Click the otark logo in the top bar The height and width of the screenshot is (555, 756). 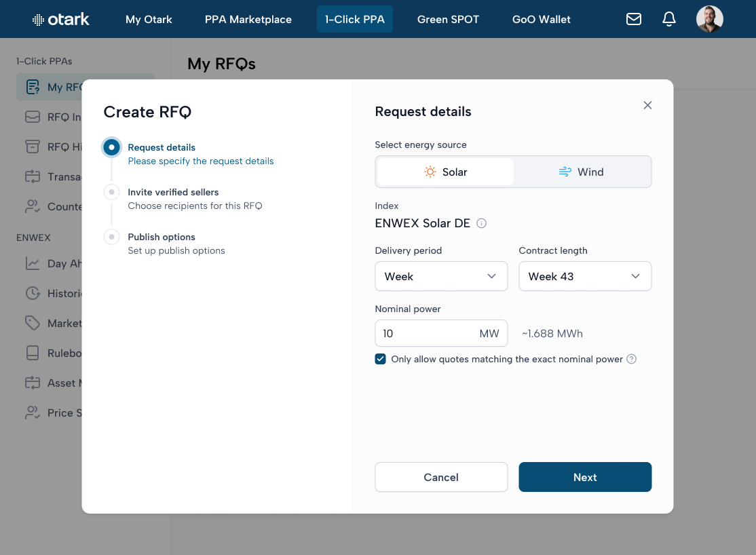[x=60, y=19]
